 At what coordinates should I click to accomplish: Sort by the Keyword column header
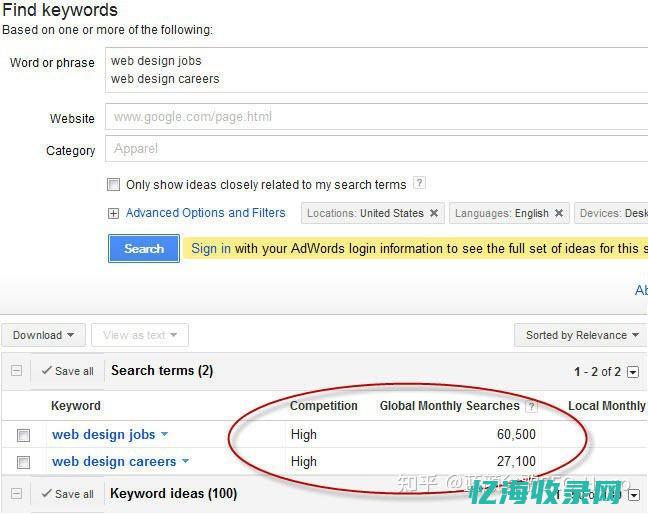pyautogui.click(x=76, y=406)
